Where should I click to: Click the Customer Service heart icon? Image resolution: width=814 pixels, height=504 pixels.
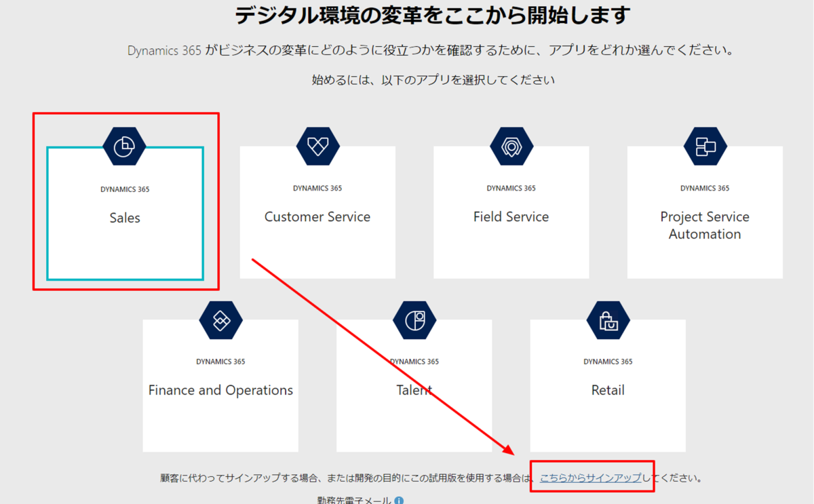(x=317, y=146)
